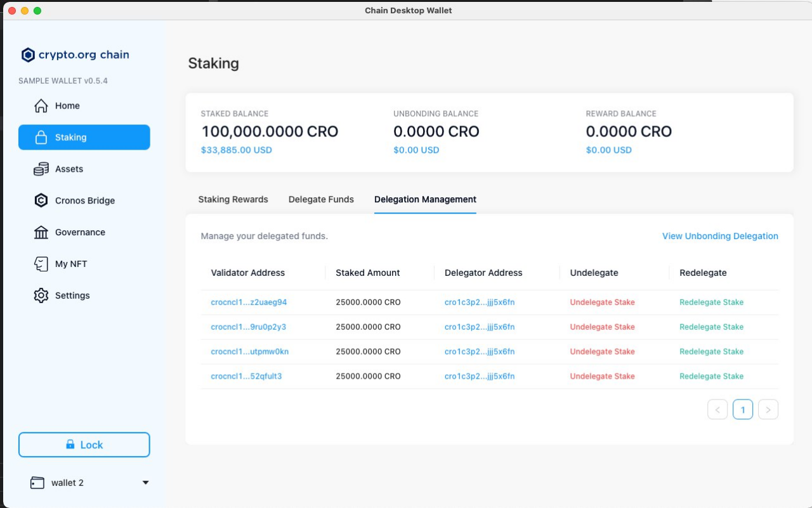Viewport: 812px width, 508px height.
Task: Click the wallet icon beside wallet 2
Action: (x=37, y=483)
